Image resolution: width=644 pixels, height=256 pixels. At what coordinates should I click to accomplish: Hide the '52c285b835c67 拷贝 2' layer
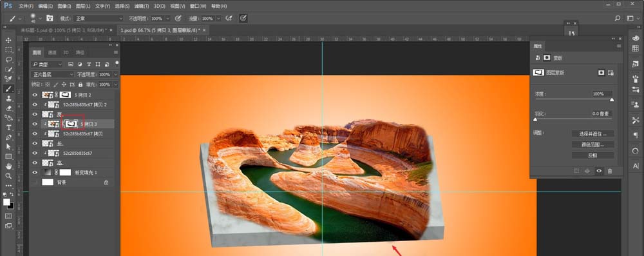(35, 104)
